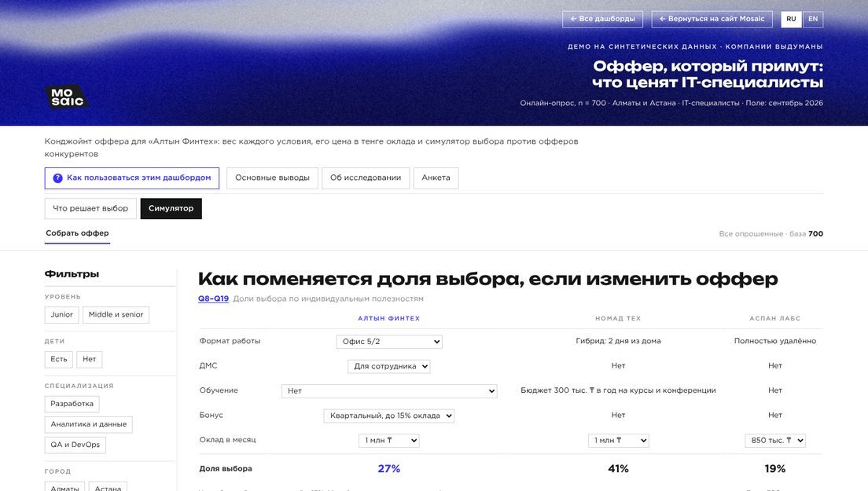The height and width of the screenshot is (491, 868).
Task: Toggle 'Middle и senior' level filter
Action: [116, 314]
